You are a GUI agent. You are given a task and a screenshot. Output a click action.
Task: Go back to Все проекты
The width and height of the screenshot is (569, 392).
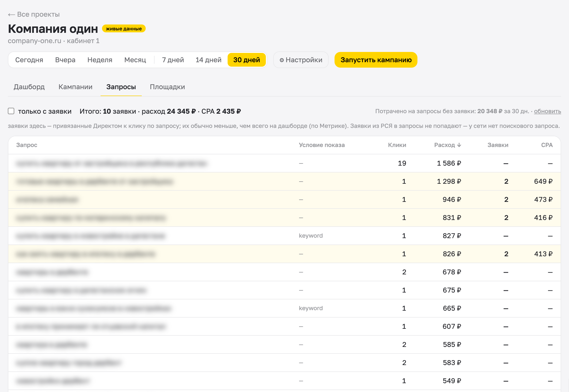coord(34,14)
